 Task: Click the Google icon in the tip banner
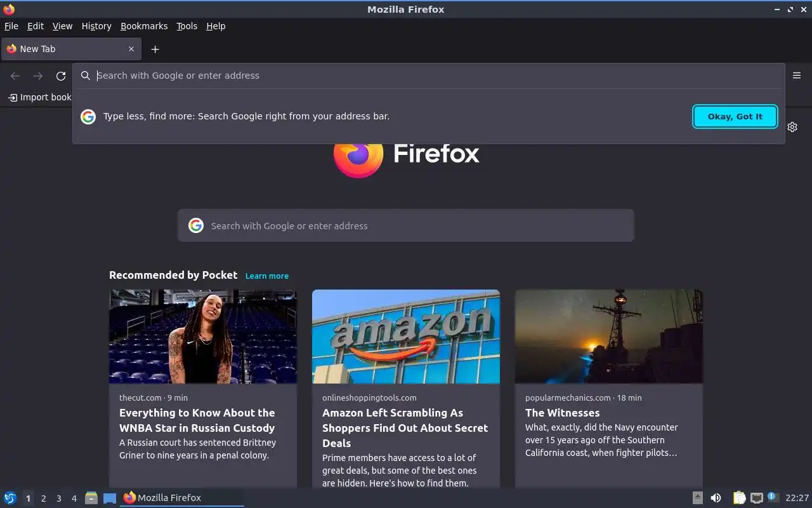click(88, 116)
